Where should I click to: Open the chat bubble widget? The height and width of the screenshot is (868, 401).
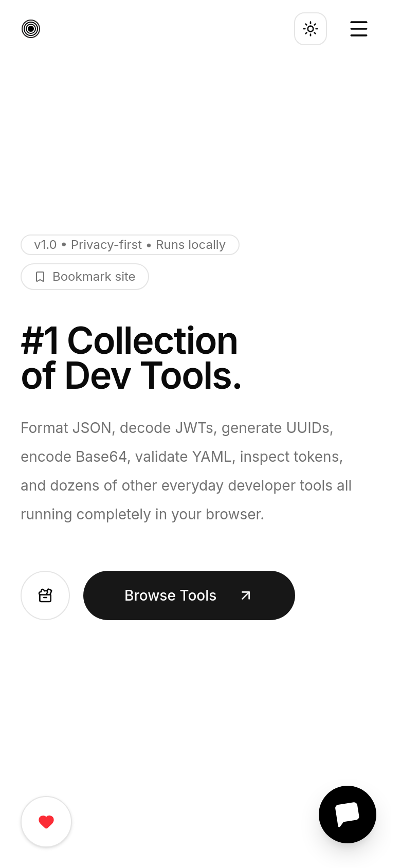pyautogui.click(x=348, y=815)
